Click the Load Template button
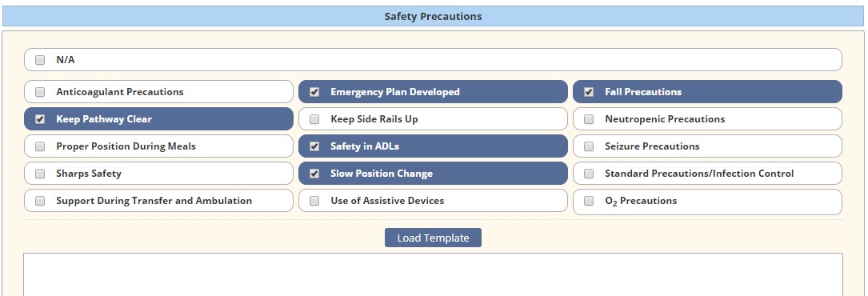868x296 pixels. click(433, 238)
